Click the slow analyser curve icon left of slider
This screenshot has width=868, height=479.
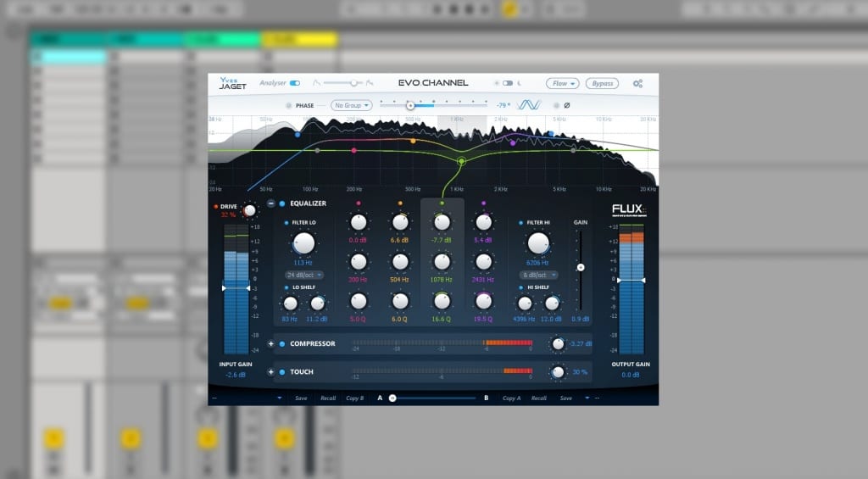tap(317, 83)
